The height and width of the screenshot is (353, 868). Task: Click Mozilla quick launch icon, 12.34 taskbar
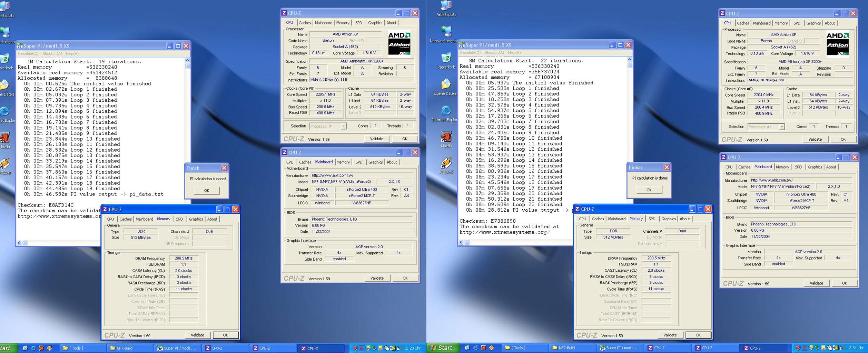pyautogui.click(x=483, y=348)
